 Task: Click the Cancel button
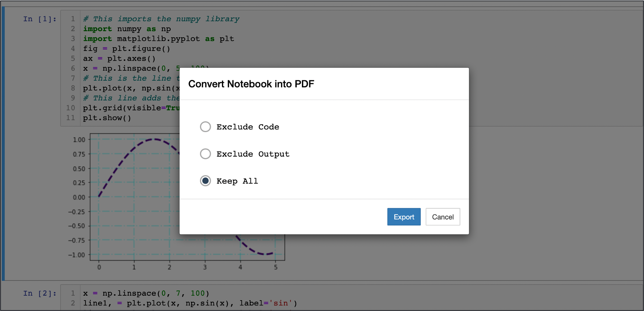(x=442, y=217)
